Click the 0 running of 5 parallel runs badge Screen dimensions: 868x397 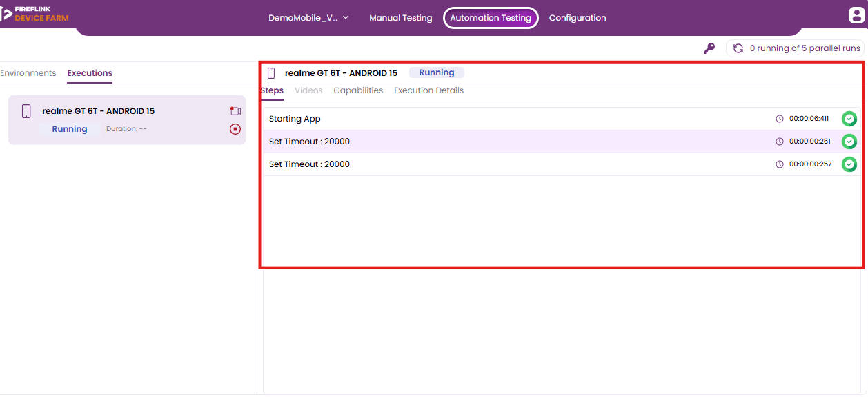(x=796, y=48)
